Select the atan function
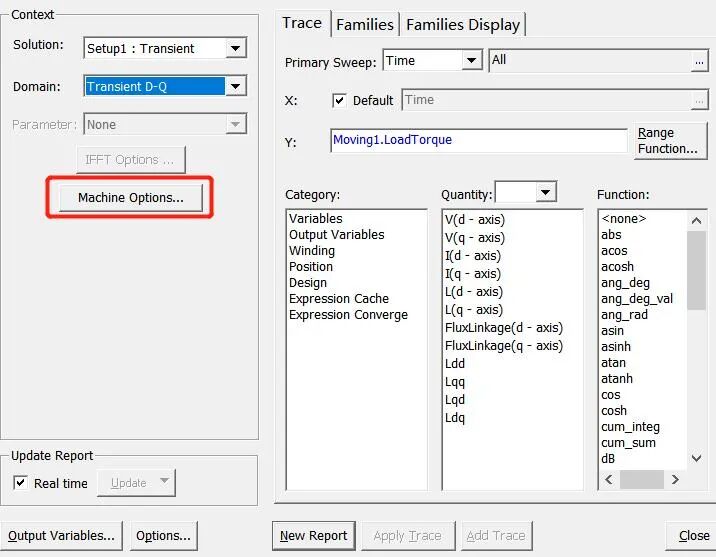 [x=613, y=363]
